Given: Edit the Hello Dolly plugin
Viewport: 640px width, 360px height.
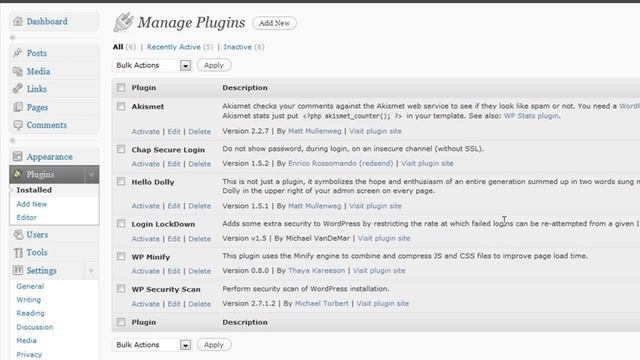Looking at the screenshot, I should [174, 206].
